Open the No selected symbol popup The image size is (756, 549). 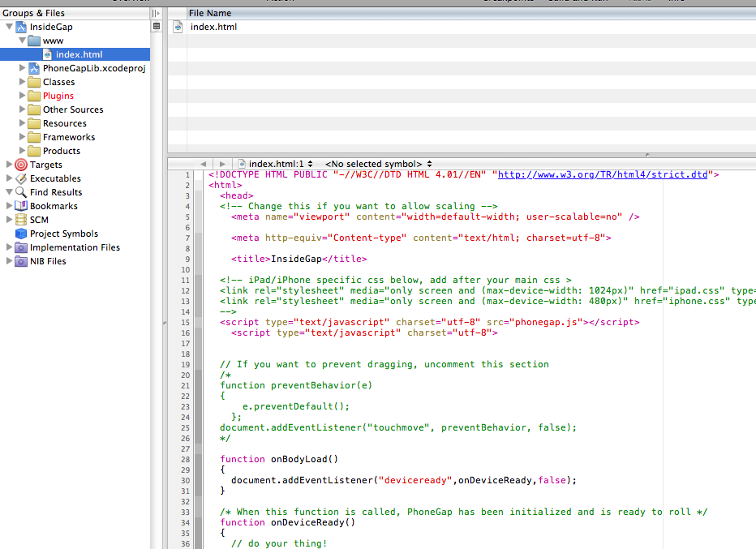(x=379, y=164)
